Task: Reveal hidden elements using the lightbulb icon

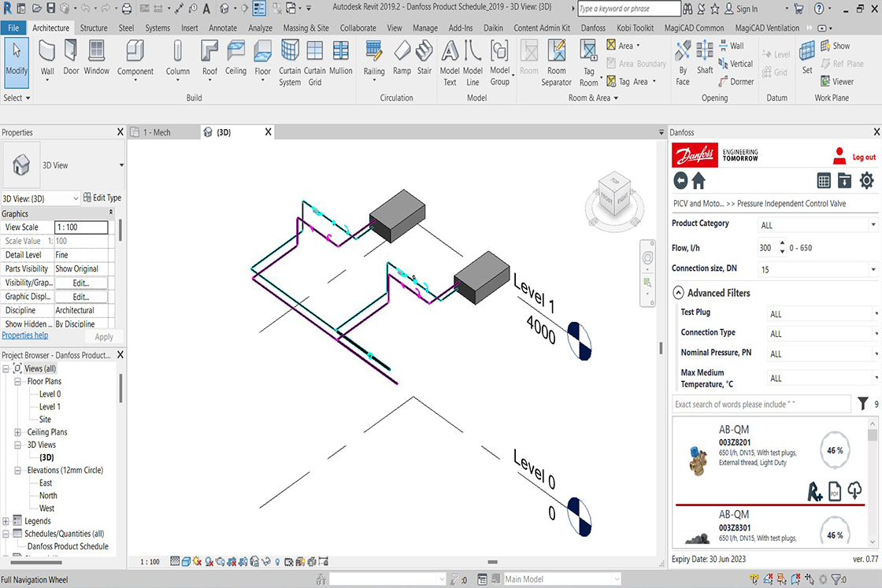Action: tap(277, 560)
